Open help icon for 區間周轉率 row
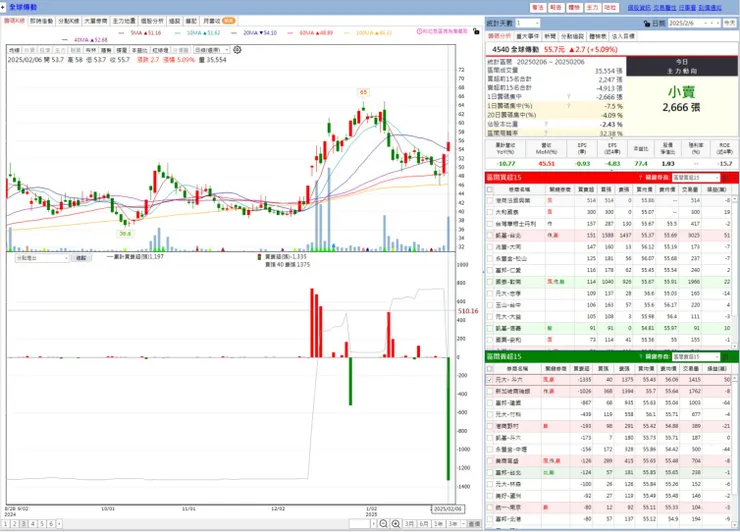740x532 pixels. [x=546, y=133]
